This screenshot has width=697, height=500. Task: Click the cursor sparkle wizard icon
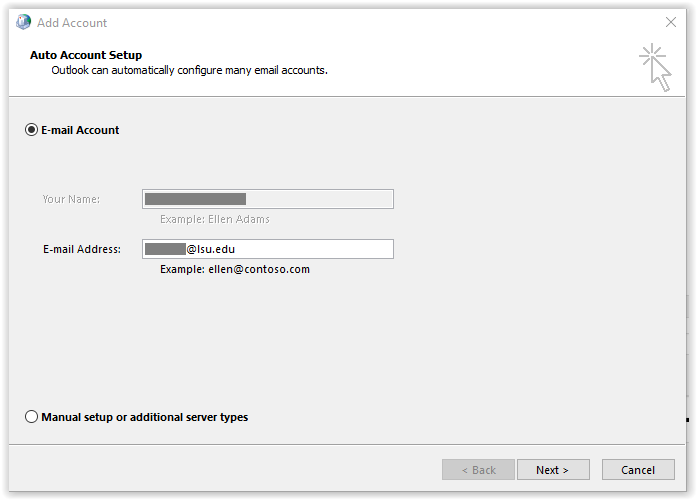click(656, 68)
